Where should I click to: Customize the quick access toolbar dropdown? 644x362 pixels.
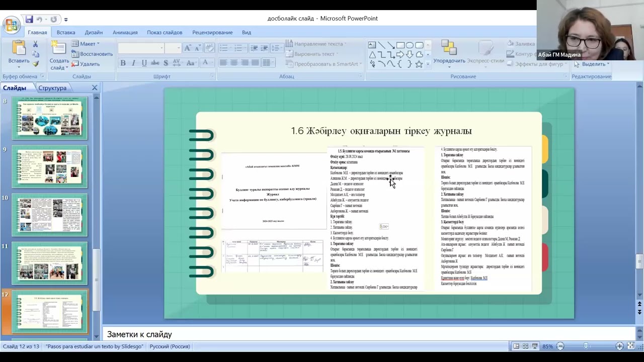[x=66, y=20]
